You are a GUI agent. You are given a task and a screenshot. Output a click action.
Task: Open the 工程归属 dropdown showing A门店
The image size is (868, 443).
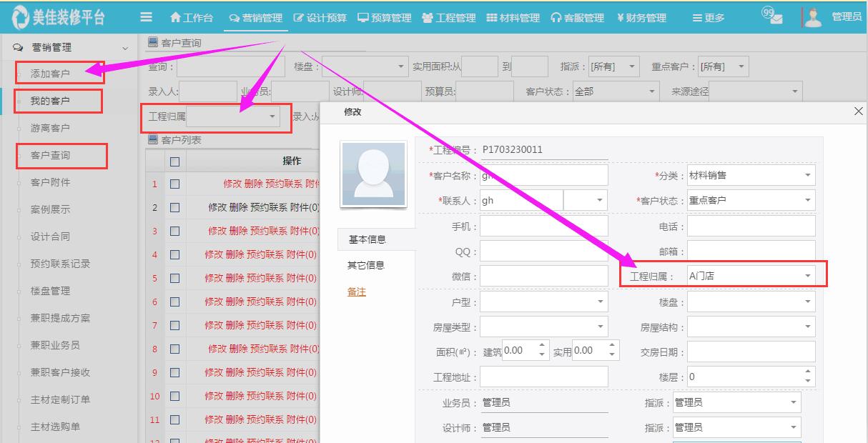point(749,275)
